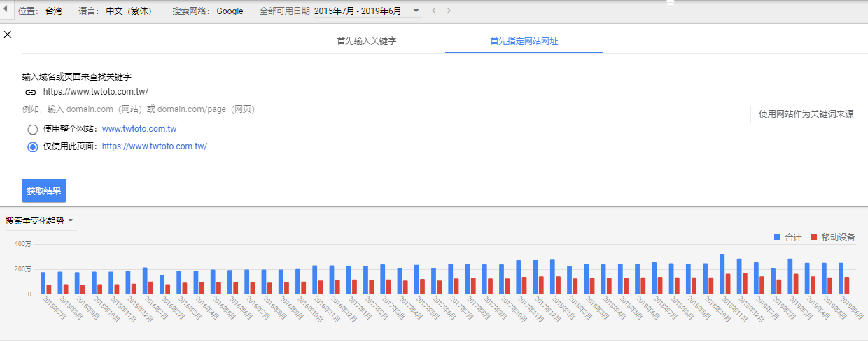Go to the previous date range

coord(434,11)
